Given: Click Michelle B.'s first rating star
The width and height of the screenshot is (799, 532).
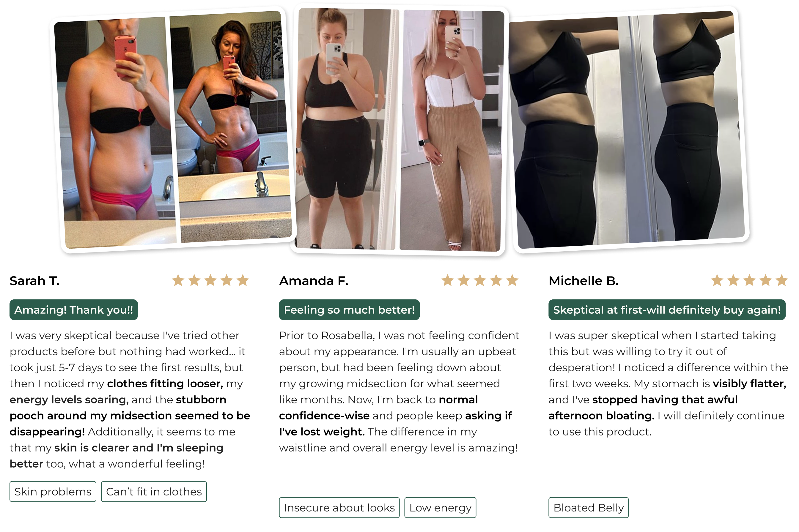Looking at the screenshot, I should [x=717, y=281].
